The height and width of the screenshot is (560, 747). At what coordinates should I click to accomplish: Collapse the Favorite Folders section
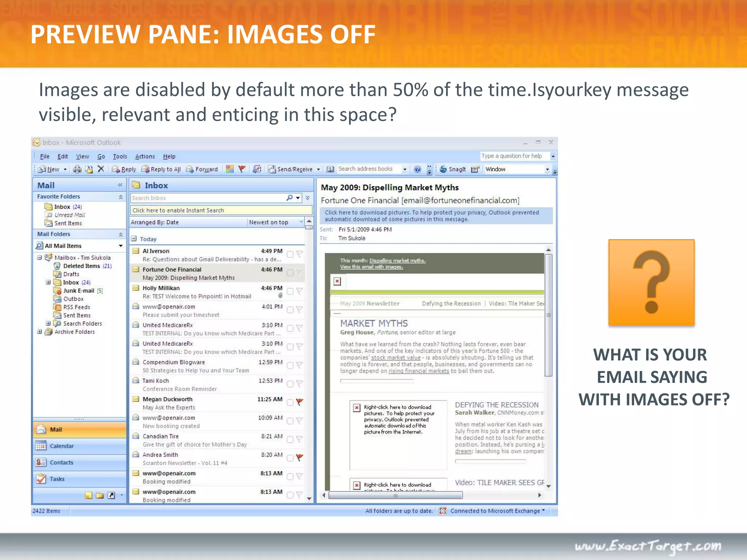point(121,197)
